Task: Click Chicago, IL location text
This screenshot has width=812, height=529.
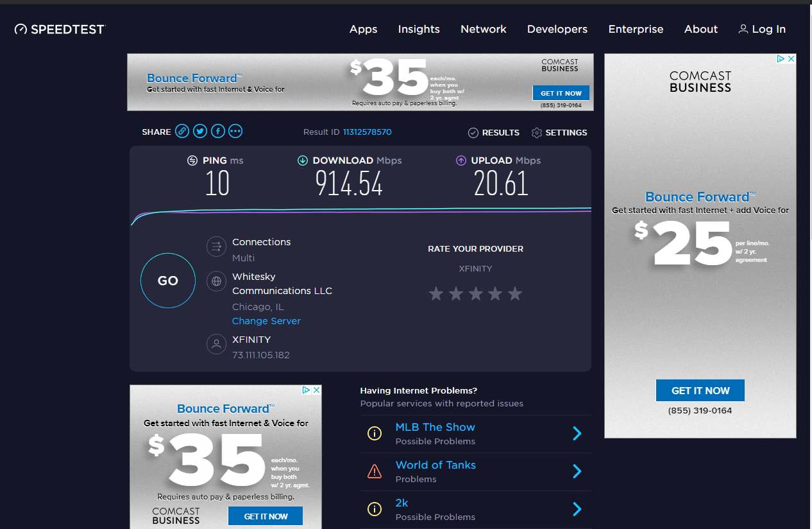Action: click(258, 307)
